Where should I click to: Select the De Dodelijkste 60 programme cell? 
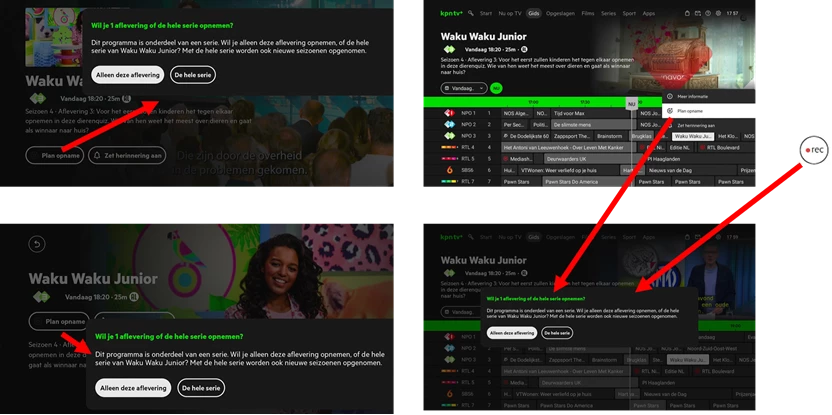click(x=526, y=136)
